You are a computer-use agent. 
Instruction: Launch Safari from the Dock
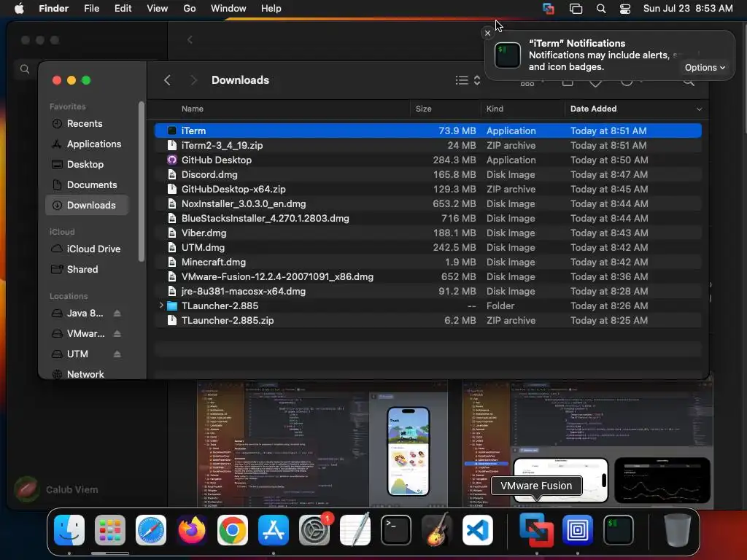point(151,530)
